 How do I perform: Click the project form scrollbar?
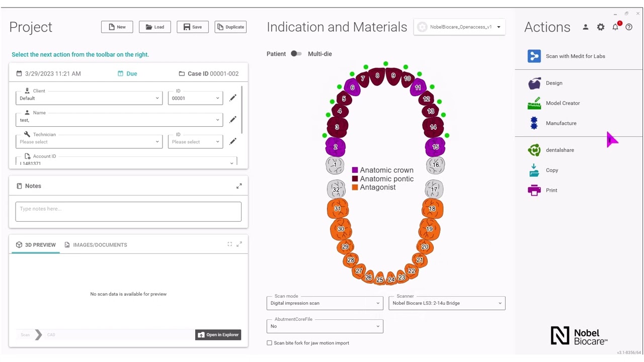tap(242, 111)
